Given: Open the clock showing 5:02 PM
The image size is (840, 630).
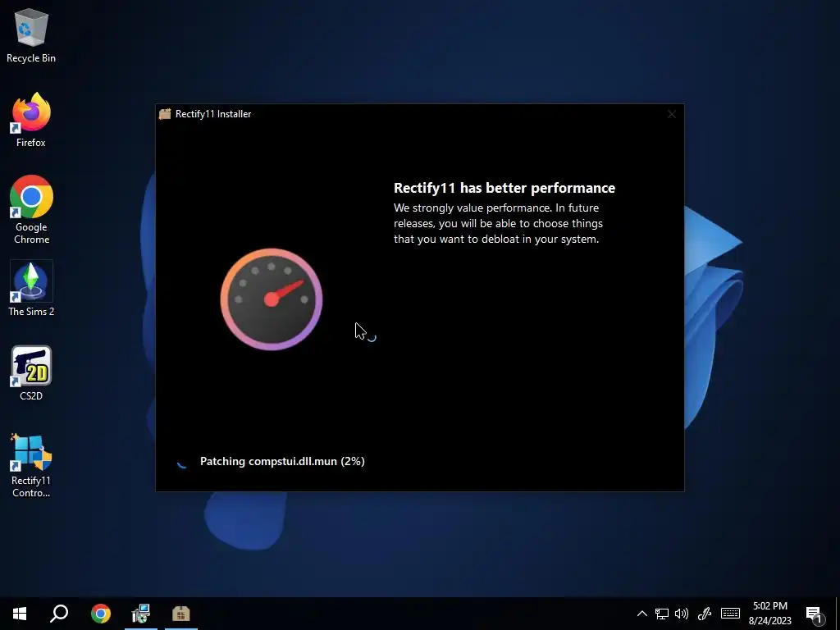Looking at the screenshot, I should click(x=769, y=614).
